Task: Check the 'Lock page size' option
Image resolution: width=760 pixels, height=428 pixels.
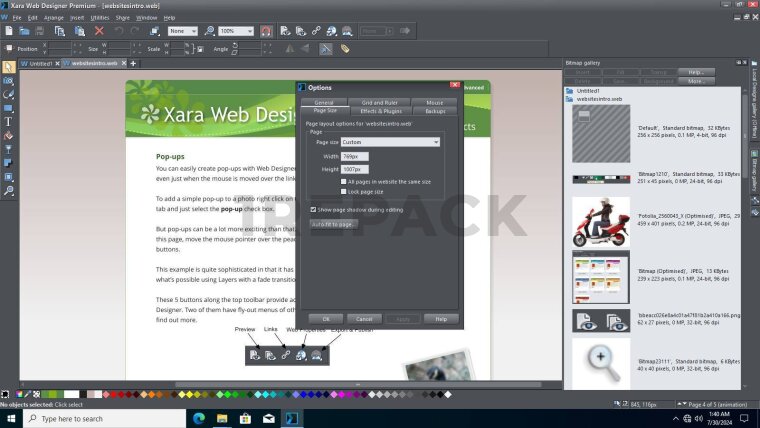Action: point(344,191)
